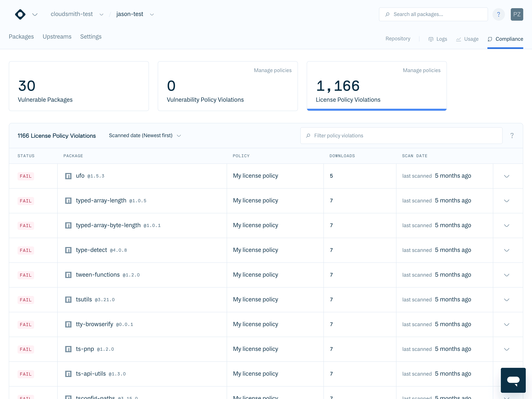Open the help icon near the search bar
Image resolution: width=532 pixels, height=399 pixels.
[499, 14]
